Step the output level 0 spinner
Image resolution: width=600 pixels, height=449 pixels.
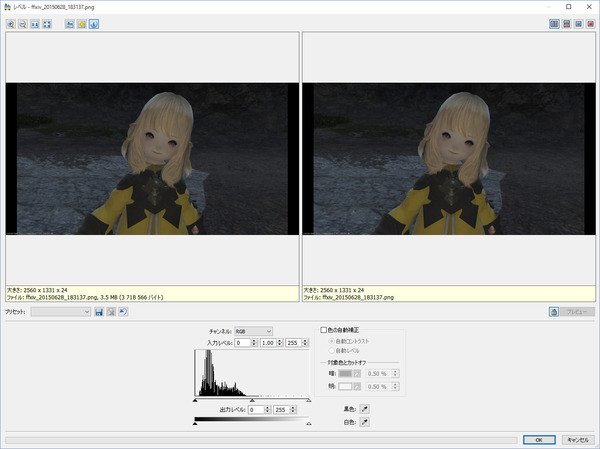[267, 410]
